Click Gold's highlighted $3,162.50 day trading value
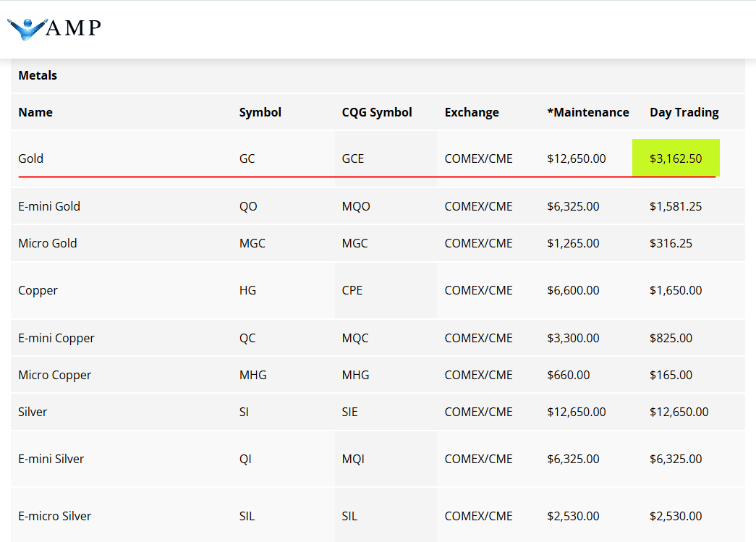This screenshot has width=756, height=542. click(x=676, y=158)
